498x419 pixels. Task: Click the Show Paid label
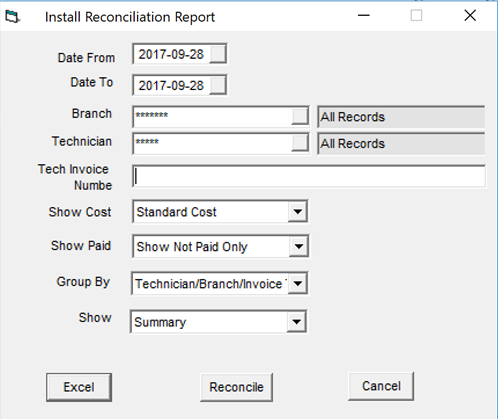pyautogui.click(x=81, y=245)
